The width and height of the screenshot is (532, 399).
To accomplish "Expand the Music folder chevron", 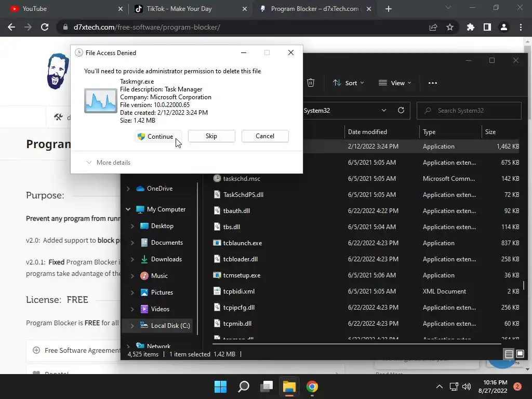I will pyautogui.click(x=132, y=276).
